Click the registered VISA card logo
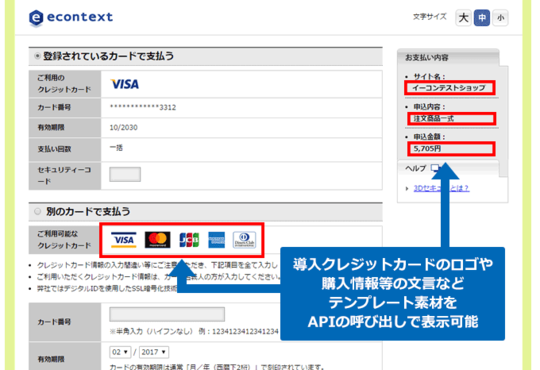Image resolution: width=540 pixels, height=370 pixels. click(x=125, y=84)
